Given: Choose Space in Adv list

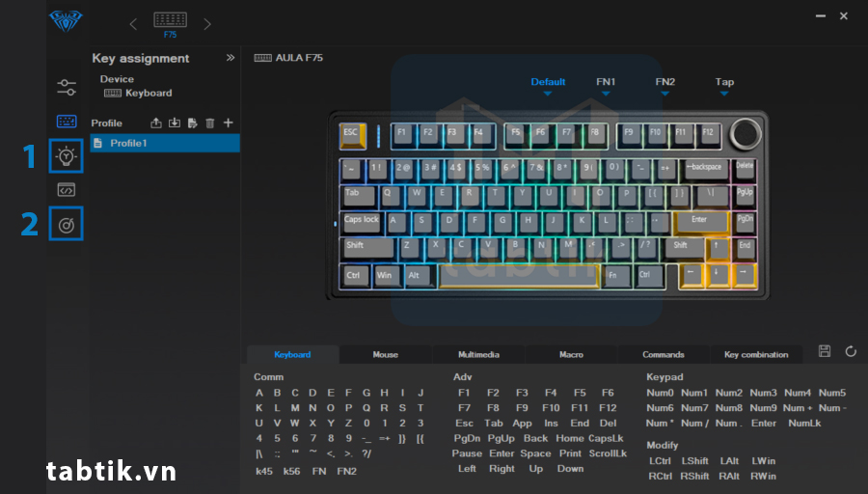Looking at the screenshot, I should [x=535, y=453].
